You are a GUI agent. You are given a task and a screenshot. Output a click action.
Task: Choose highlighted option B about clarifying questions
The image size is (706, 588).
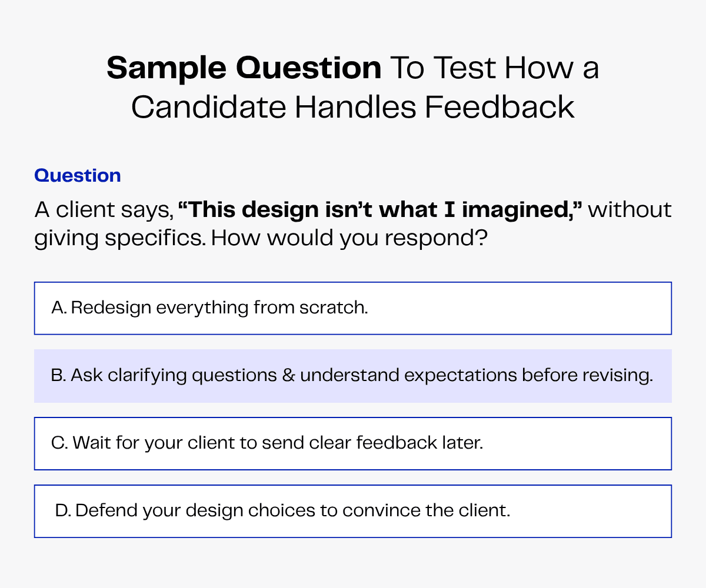[352, 376]
